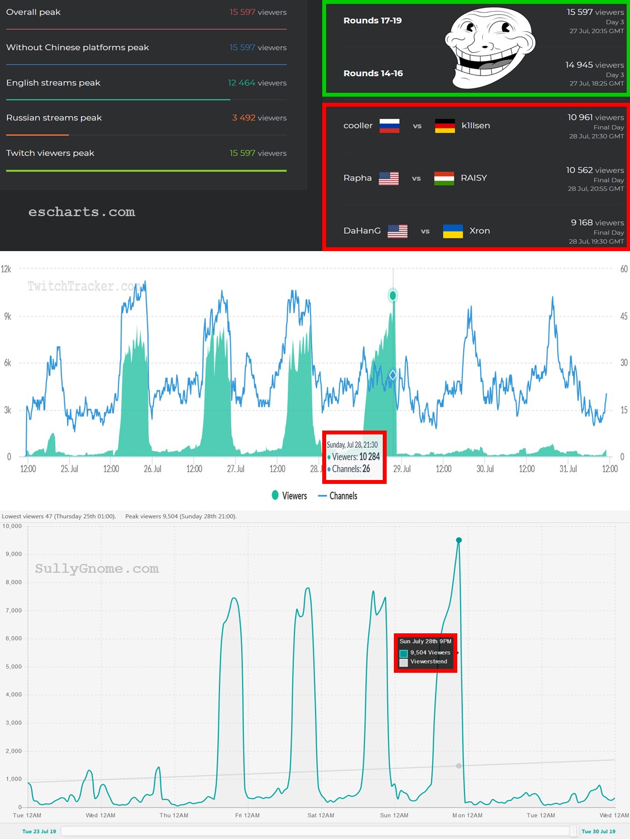This screenshot has height=840, width=630.
Task: Toggle the Viewers series in chart legend
Action: pos(289,496)
